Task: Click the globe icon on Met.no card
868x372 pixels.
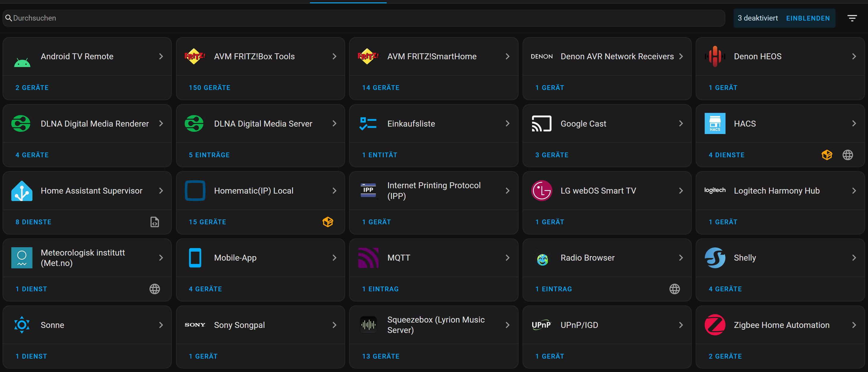Action: (x=155, y=289)
